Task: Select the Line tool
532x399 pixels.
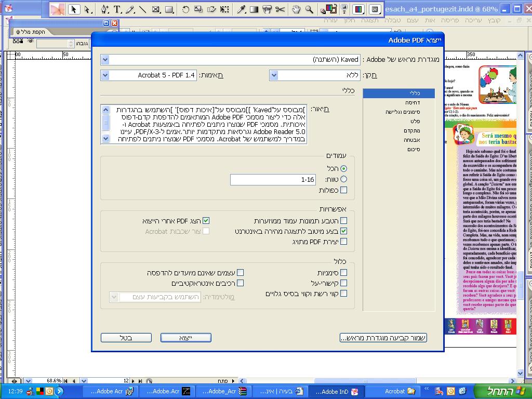Action: tap(142, 9)
